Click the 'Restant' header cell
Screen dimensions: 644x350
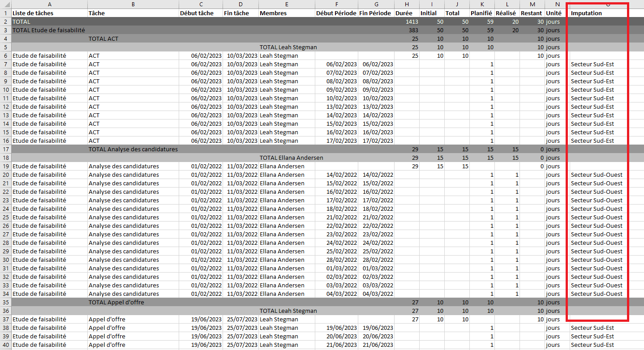click(x=532, y=13)
